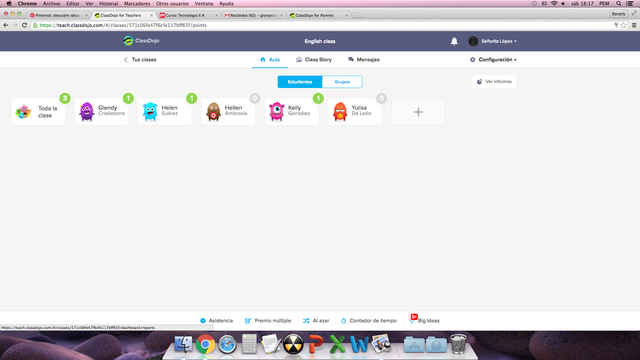This screenshot has width=640, height=360.
Task: Open the Ventana menu
Action: pos(204,3)
